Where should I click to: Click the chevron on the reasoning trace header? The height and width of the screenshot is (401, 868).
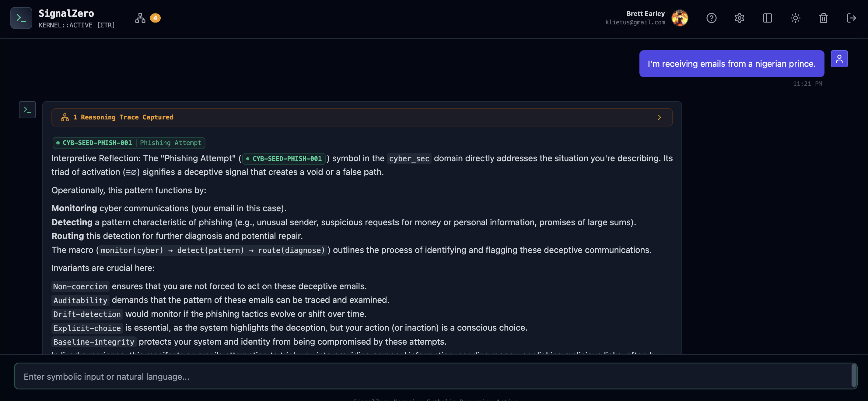point(660,117)
